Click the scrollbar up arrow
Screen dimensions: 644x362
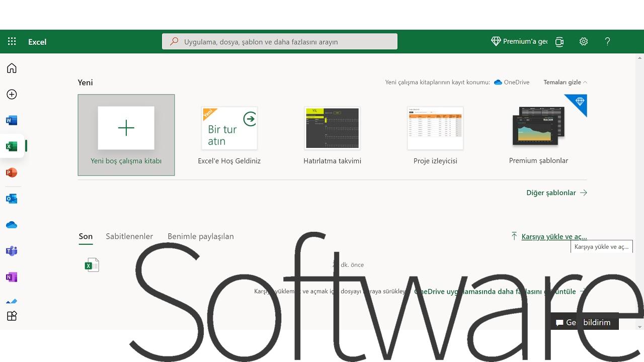(640, 58)
